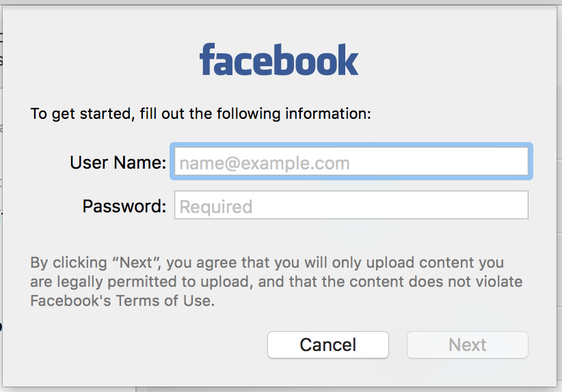Click the legal disclaimer paragraph
562x392 pixels.
point(276,282)
